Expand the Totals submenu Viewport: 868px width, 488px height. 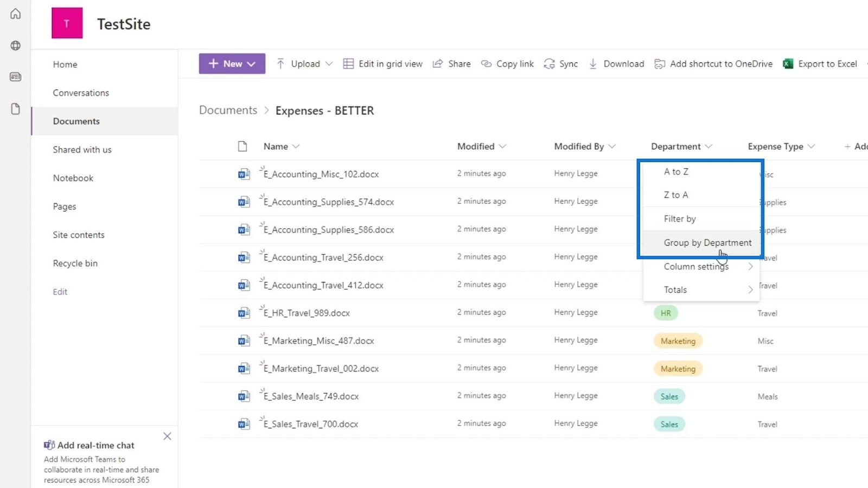(701, 290)
